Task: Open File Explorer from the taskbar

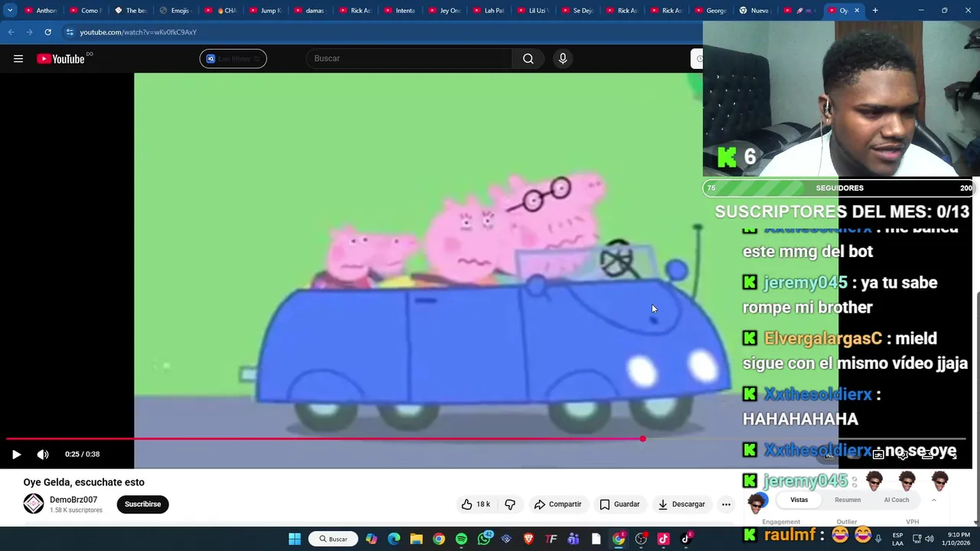Action: [416, 539]
